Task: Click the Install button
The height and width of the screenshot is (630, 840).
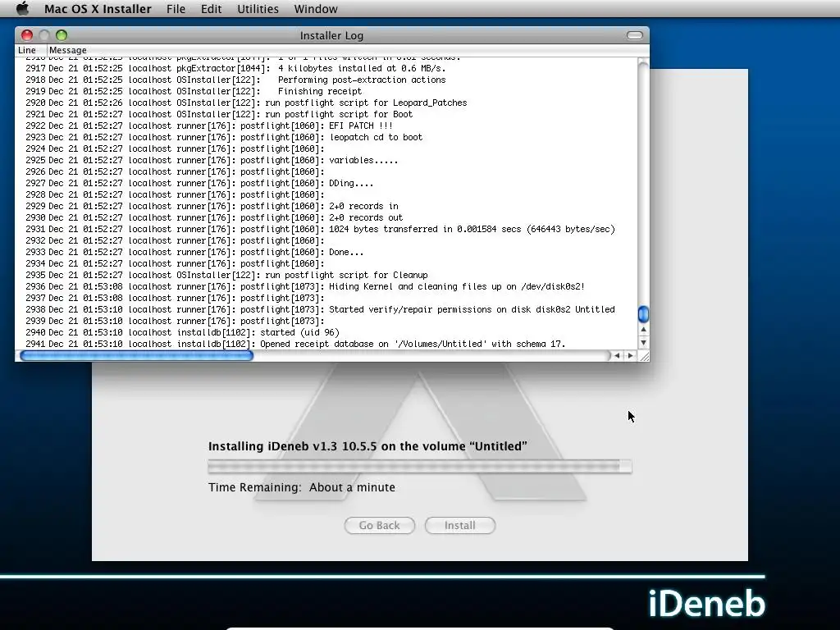Action: coord(459,526)
